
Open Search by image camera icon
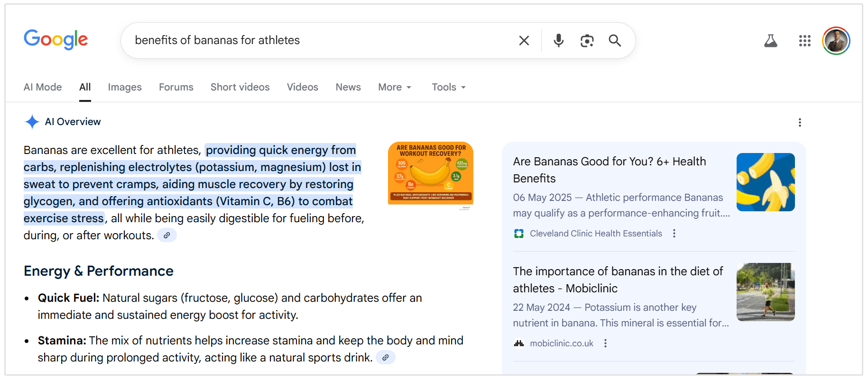(587, 41)
